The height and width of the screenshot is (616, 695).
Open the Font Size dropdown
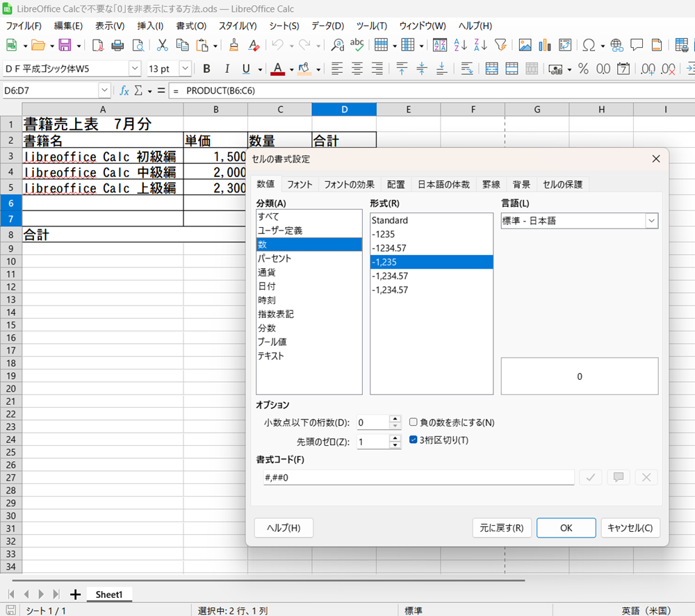(186, 69)
